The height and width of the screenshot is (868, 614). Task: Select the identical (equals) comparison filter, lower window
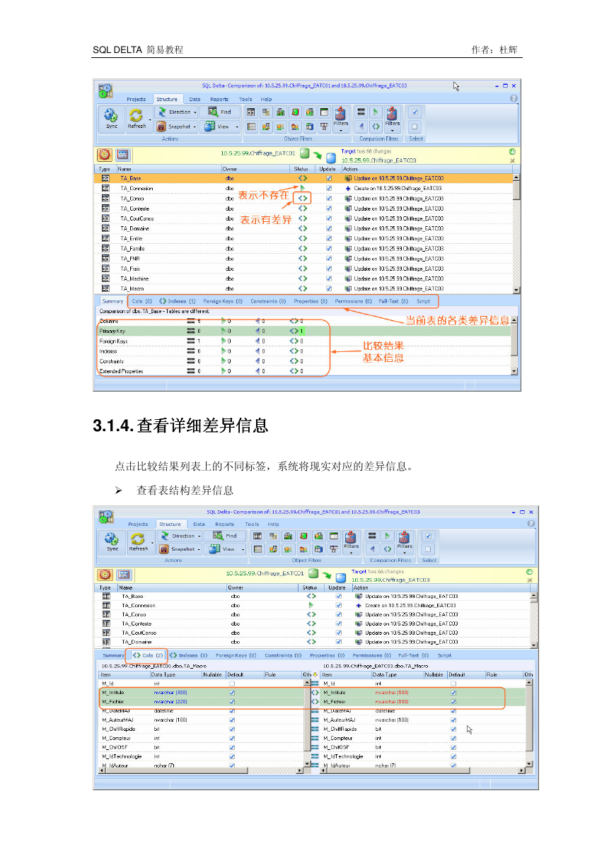(372, 536)
